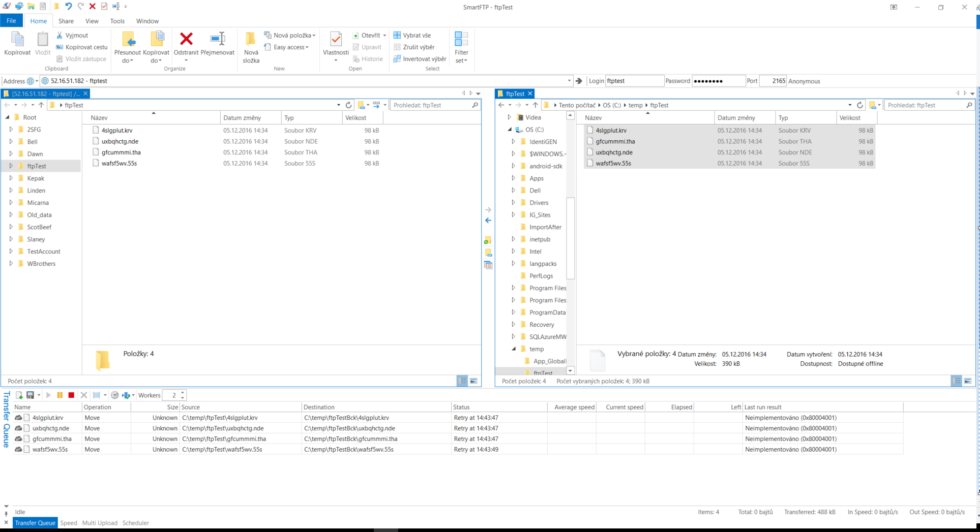The image size is (980, 532).
Task: Refresh the remote ftpTest pane
Action: pos(348,105)
